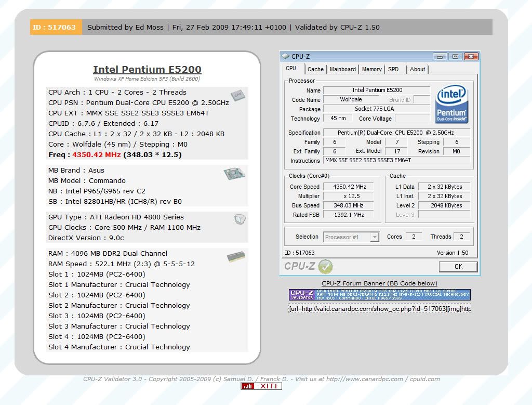This screenshot has width=532, height=405.
Task: Open the Memory tab
Action: 371,69
